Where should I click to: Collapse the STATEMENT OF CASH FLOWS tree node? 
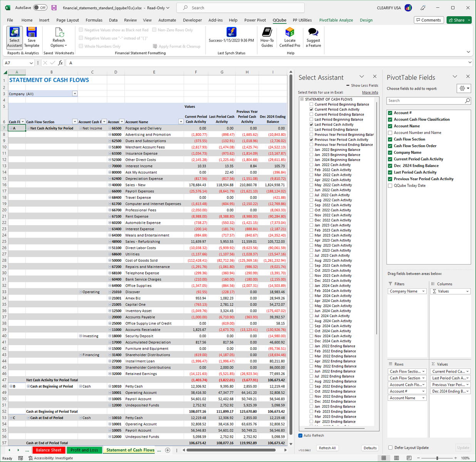(302, 99)
